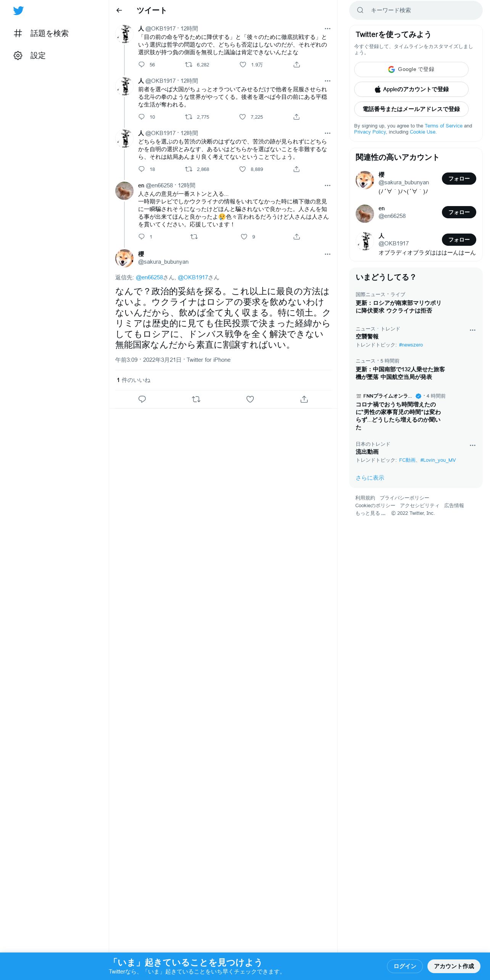Follow the @OKB1917 account
The image size is (490, 980).
[x=459, y=240]
